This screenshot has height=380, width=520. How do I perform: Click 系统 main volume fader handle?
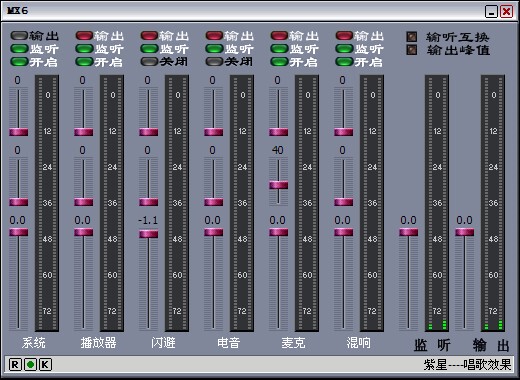(x=19, y=232)
